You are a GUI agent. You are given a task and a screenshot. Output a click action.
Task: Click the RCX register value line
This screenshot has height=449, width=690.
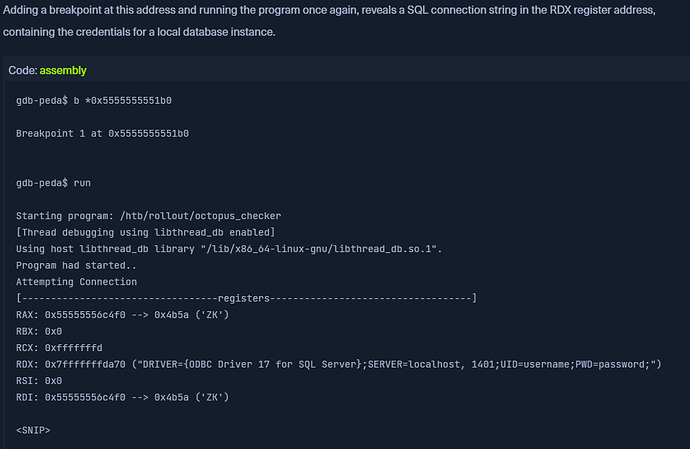60,347
